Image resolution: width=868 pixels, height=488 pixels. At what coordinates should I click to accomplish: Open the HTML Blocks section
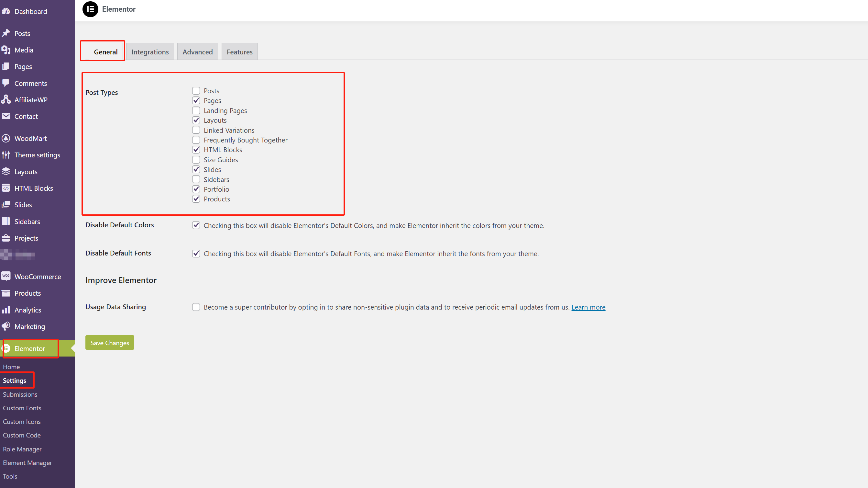click(34, 188)
